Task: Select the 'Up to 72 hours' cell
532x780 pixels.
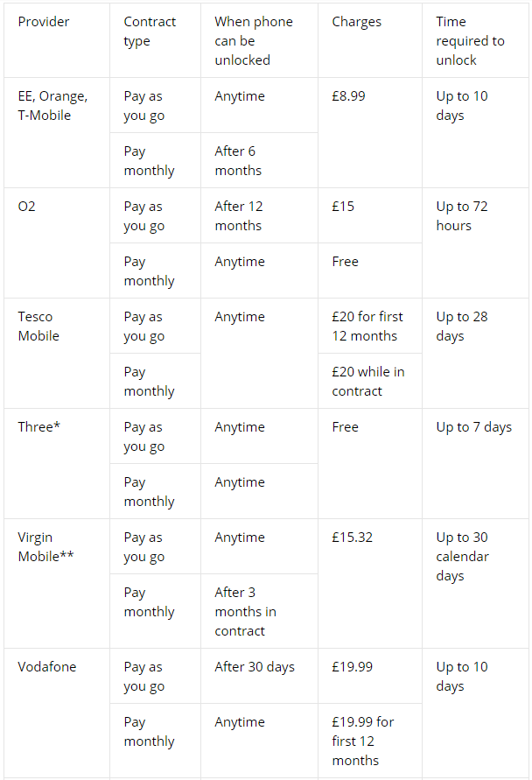Action: 475,242
